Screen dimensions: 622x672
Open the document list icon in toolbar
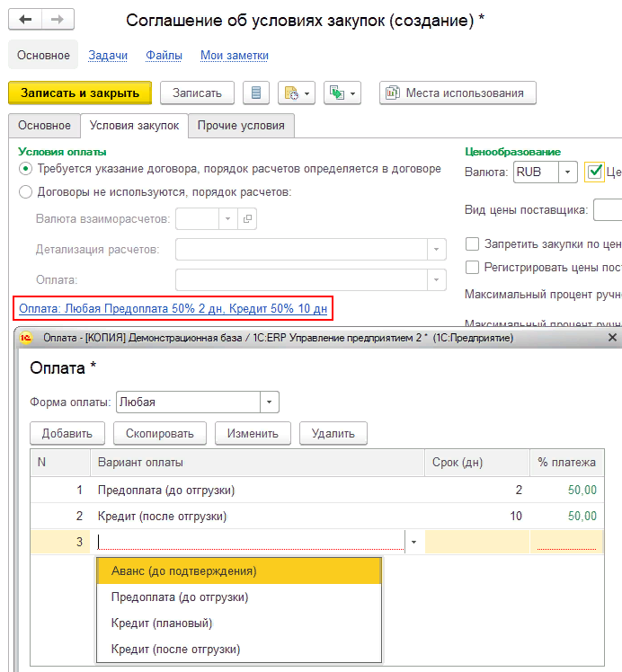(x=256, y=93)
